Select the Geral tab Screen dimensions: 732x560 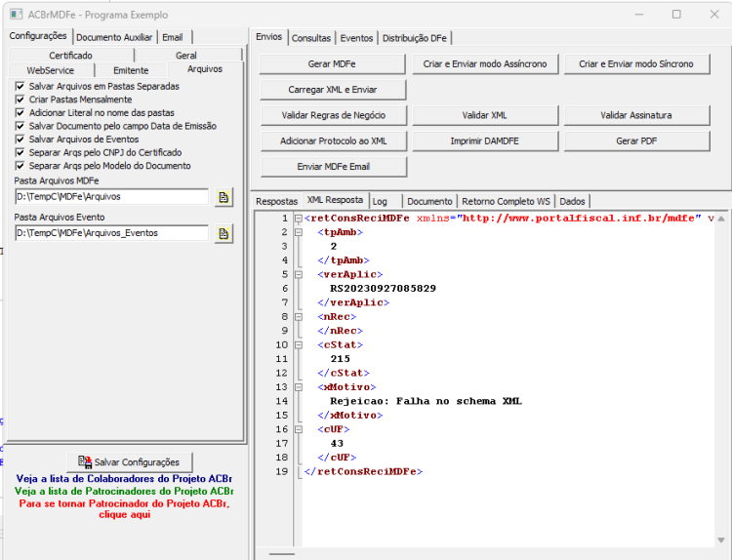point(186,55)
